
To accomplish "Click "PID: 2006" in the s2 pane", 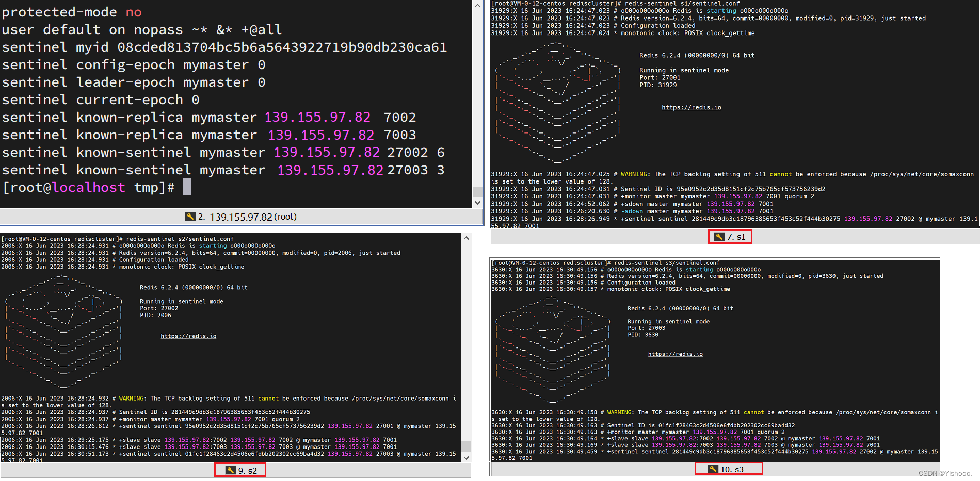I will point(155,315).
